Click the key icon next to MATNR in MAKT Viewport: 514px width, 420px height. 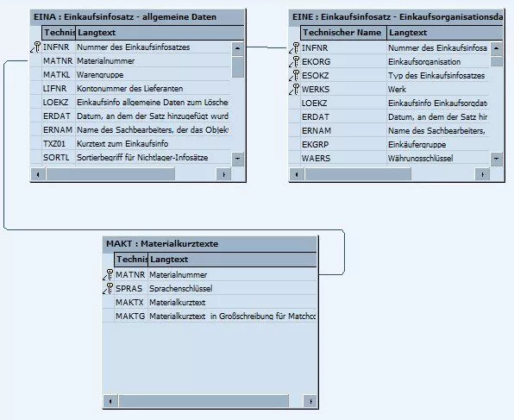[x=108, y=275]
